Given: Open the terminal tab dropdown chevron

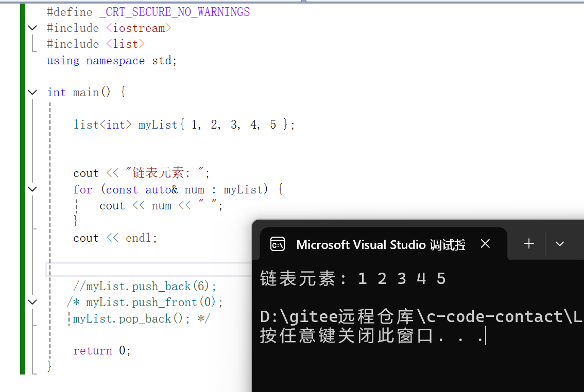Looking at the screenshot, I should 559,244.
